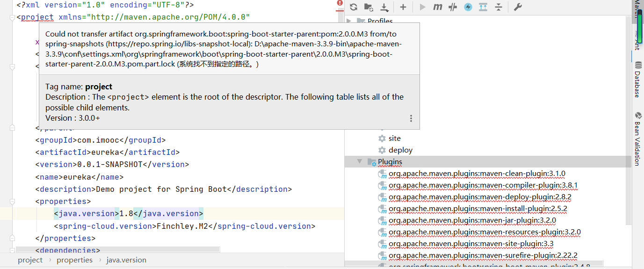
Task: Click Generate Sources and Update Folders icon
Action: [369, 7]
